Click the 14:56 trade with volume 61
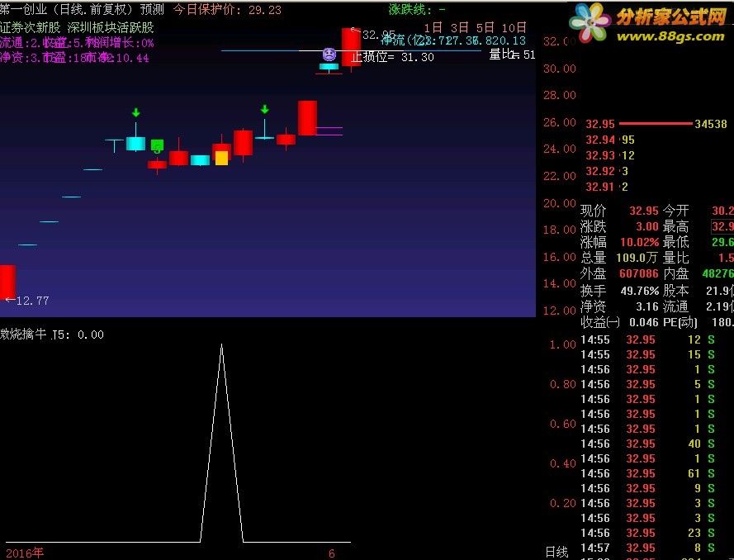Image resolution: width=734 pixels, height=560 pixels. pos(648,474)
